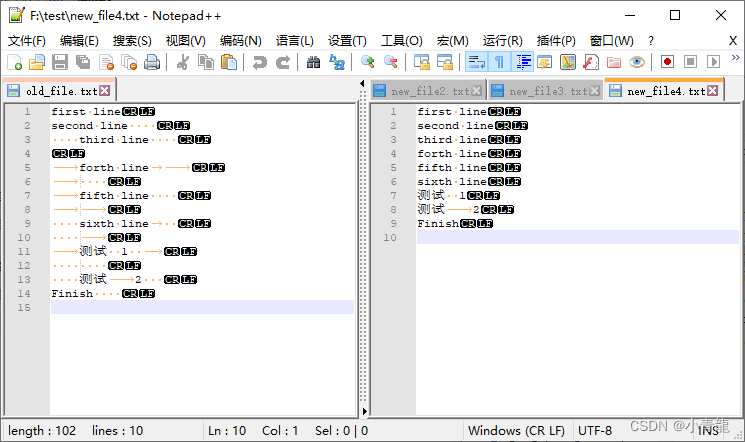This screenshot has height=442, width=745.
Task: Paste clipboard using the Paste icon
Action: tap(229, 62)
